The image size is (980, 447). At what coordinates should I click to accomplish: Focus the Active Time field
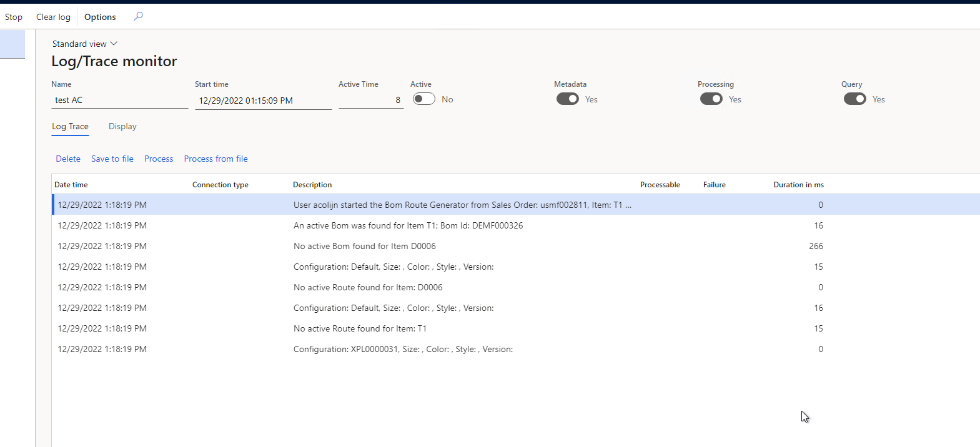(x=371, y=100)
